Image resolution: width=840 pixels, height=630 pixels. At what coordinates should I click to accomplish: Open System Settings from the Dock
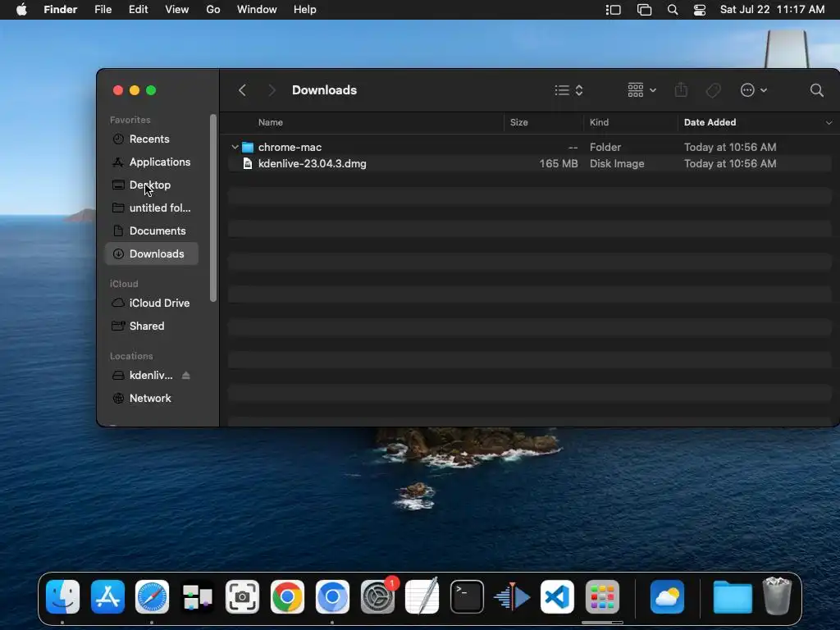377,597
